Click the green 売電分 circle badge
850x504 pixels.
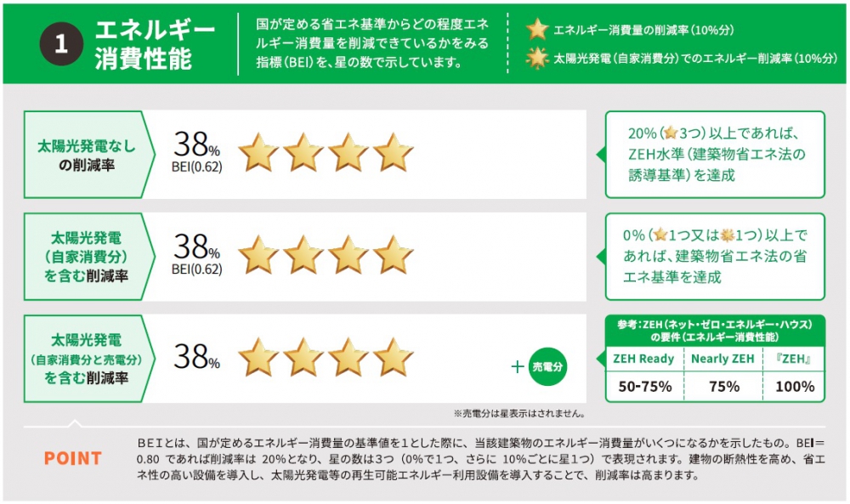pos(547,367)
